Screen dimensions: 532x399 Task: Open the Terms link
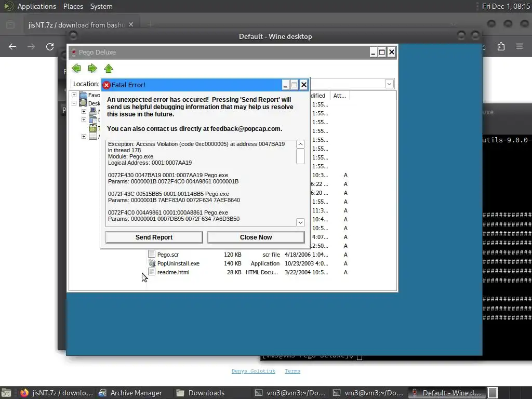pos(292,371)
